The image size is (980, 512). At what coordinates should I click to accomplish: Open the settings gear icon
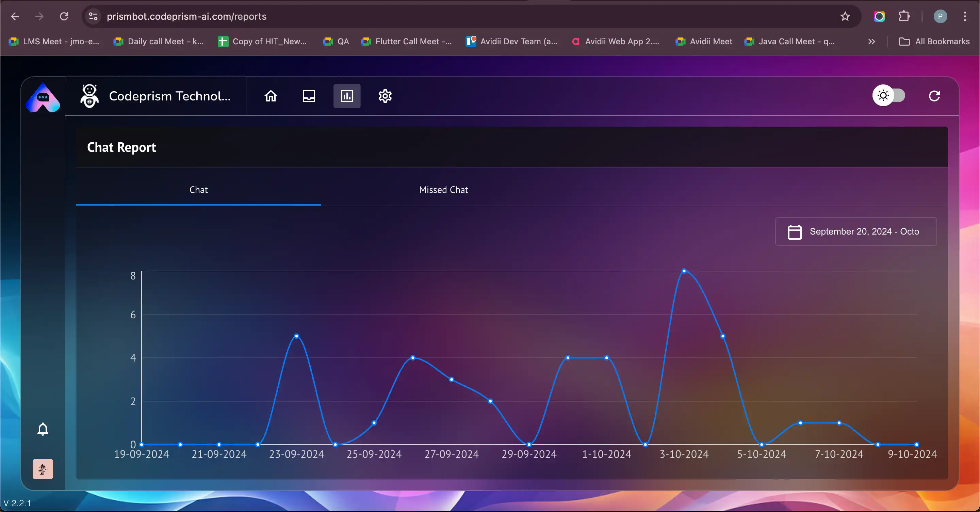click(385, 96)
